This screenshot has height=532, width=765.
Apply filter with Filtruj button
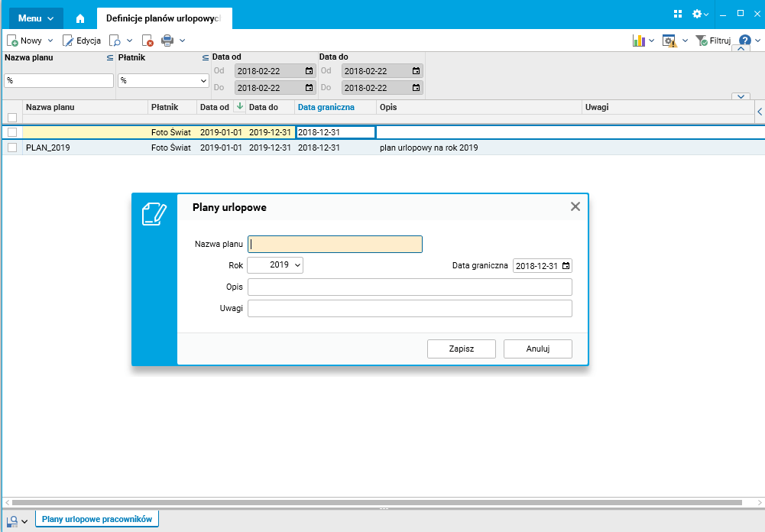713,41
